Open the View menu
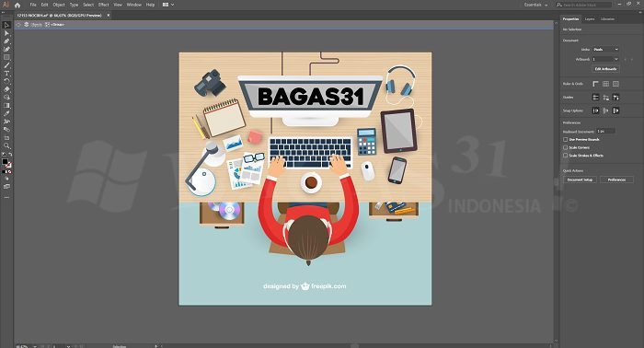Screen dimensions: 644x348 (118, 5)
